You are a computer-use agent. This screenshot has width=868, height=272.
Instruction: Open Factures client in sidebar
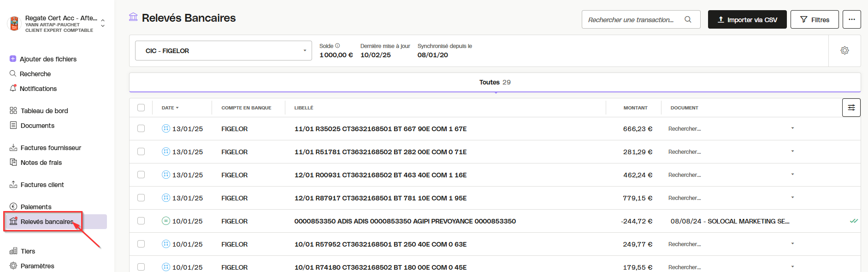[x=42, y=184]
